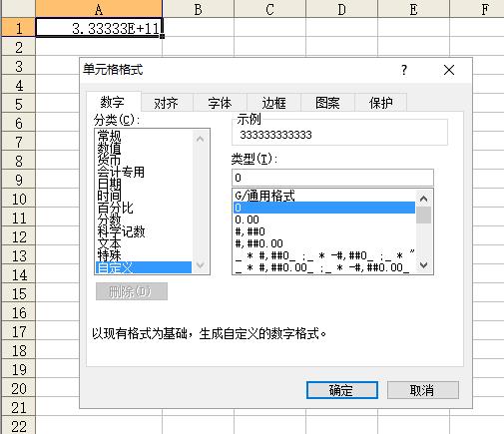The width and height of the screenshot is (504, 434).
Task: Click the 类型 format input field
Action: tap(332, 178)
